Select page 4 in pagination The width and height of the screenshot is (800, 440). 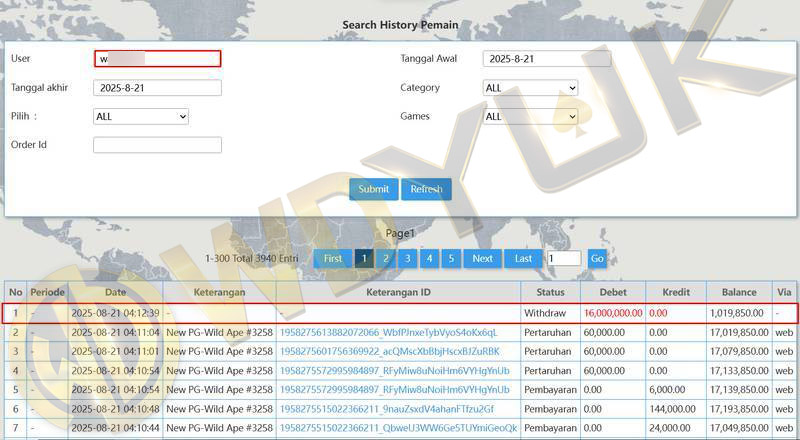click(430, 258)
